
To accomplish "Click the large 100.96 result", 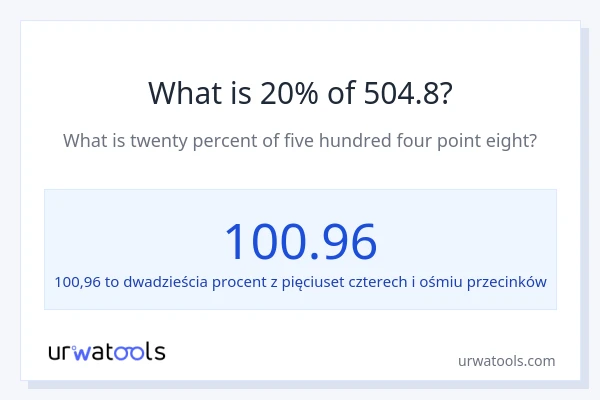I will (x=300, y=241).
